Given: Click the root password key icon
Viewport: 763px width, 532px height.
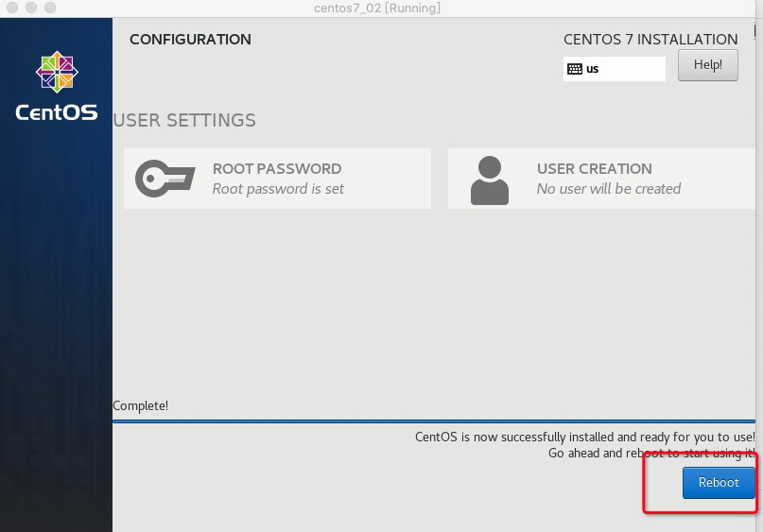Looking at the screenshot, I should pos(165,178).
